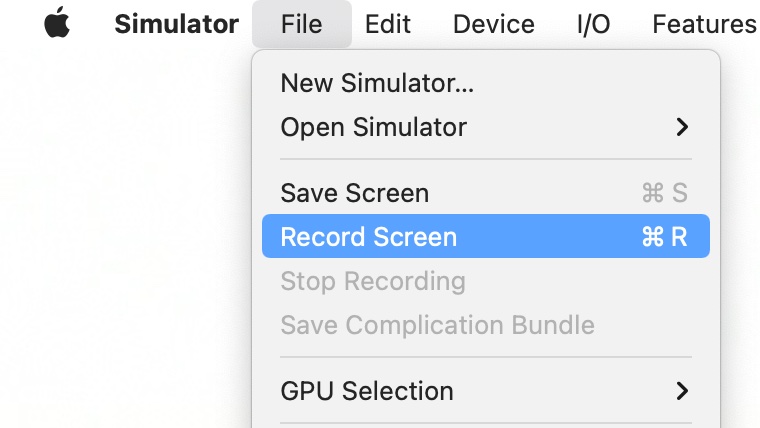Select the Open Simulator menu item

[373, 127]
